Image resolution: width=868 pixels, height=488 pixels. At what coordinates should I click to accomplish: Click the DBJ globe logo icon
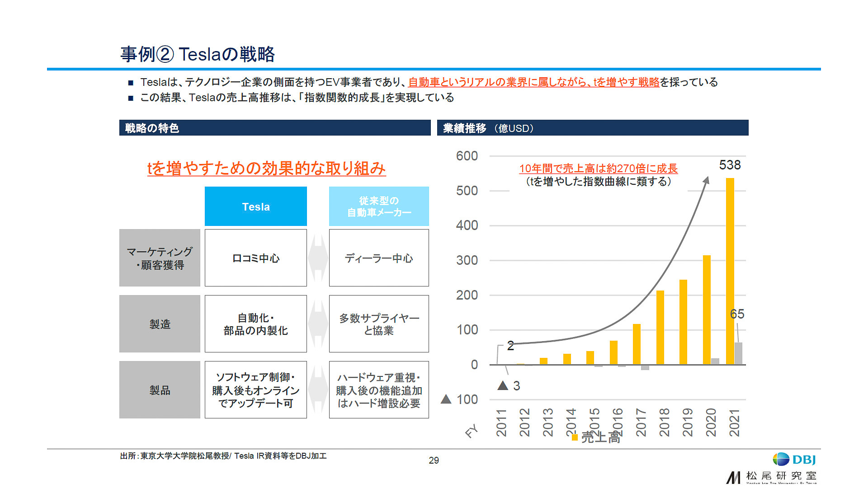click(x=781, y=459)
